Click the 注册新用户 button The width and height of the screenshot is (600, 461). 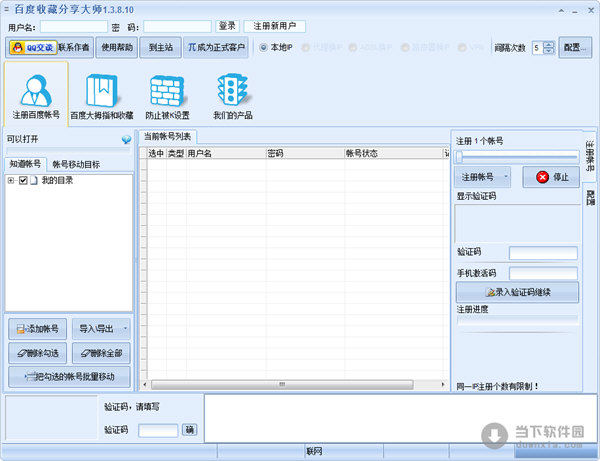[274, 26]
